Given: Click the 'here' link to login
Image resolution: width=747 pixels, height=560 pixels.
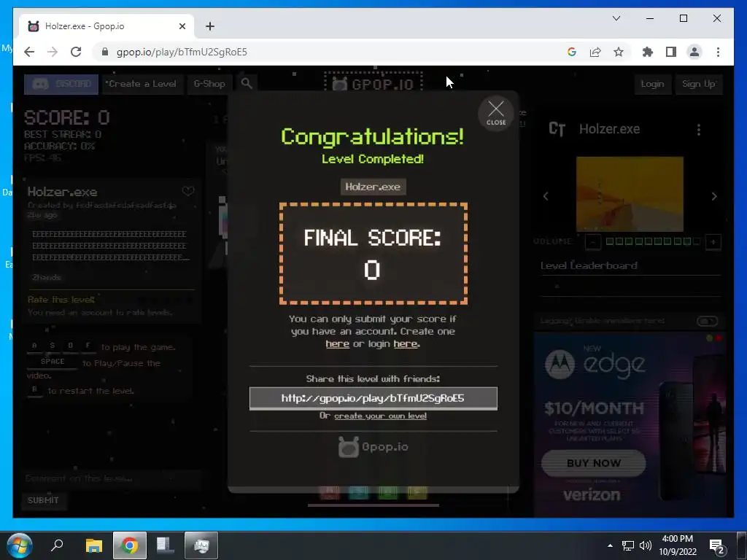Looking at the screenshot, I should pyautogui.click(x=406, y=344).
